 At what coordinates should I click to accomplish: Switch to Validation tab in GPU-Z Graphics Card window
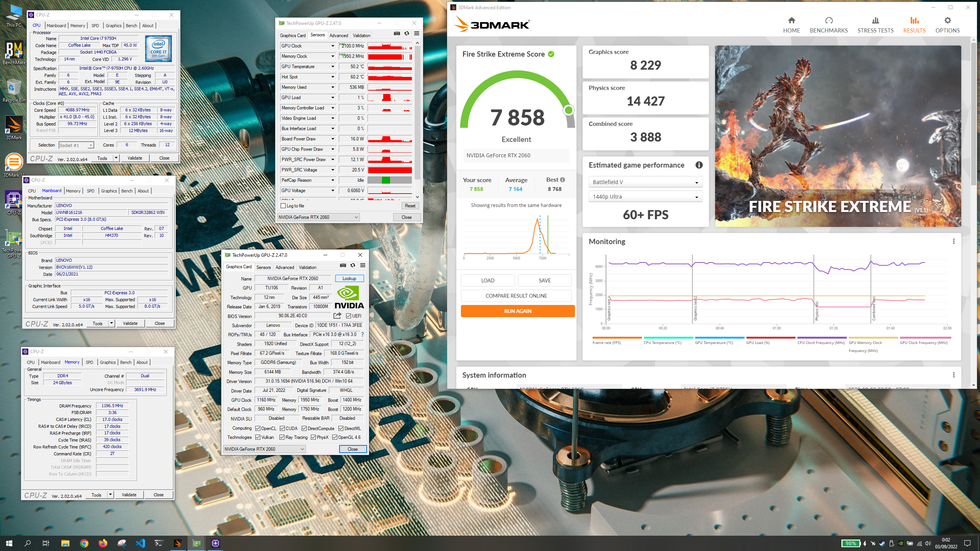(x=307, y=267)
